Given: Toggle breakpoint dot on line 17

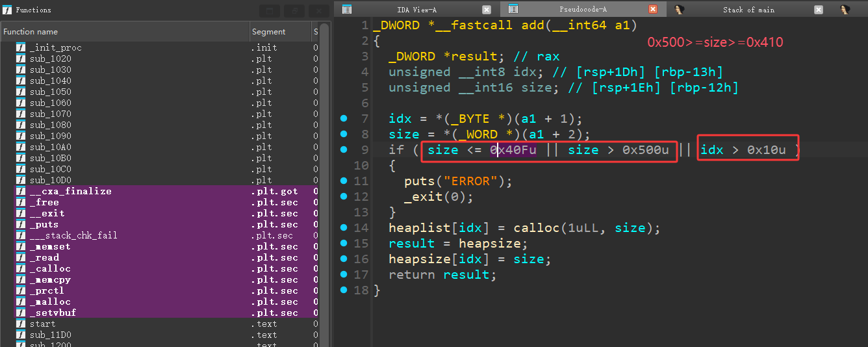Looking at the screenshot, I should (x=344, y=274).
